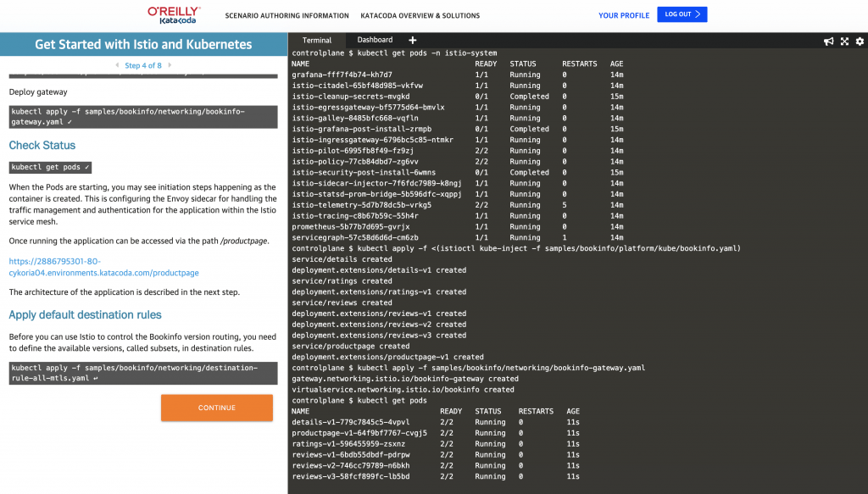
Task: Click Get Started with Istio title
Action: coord(143,44)
